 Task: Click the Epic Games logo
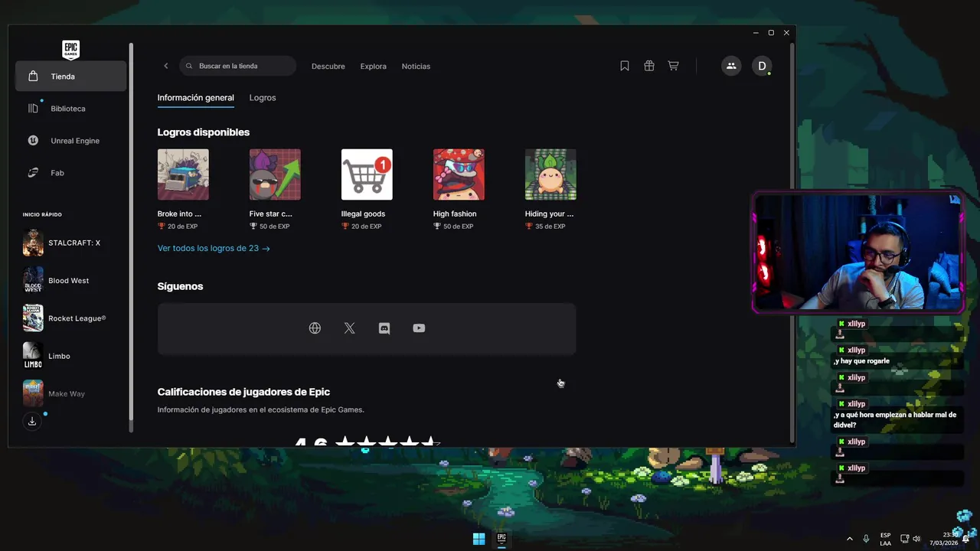[70, 50]
